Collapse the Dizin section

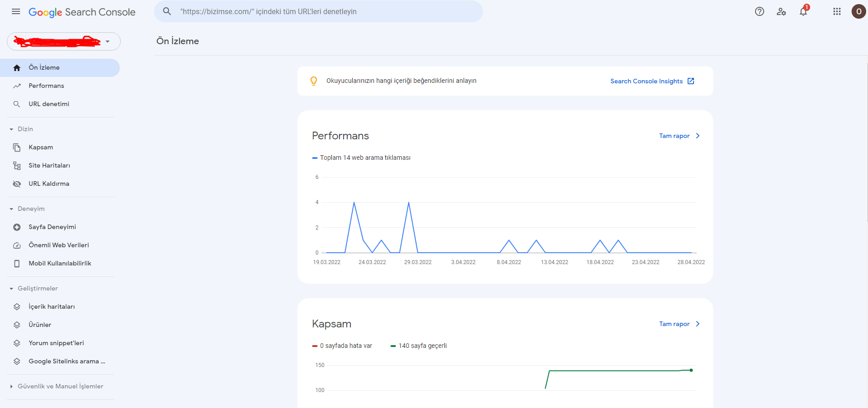11,129
